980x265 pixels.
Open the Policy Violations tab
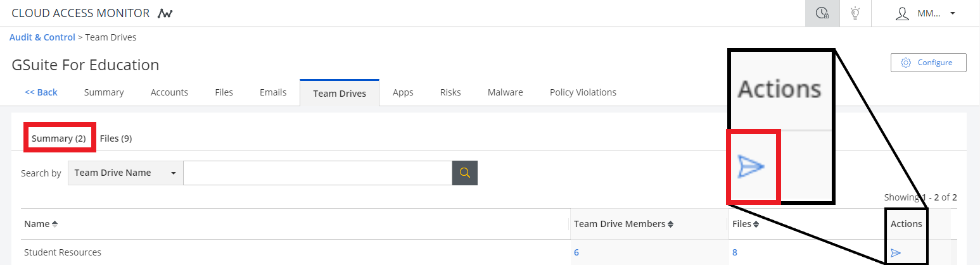click(x=583, y=92)
